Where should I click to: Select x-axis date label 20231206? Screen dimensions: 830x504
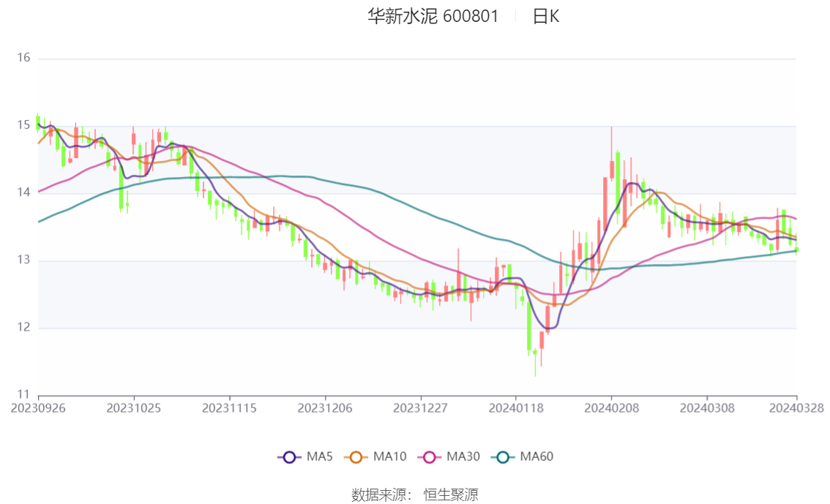[325, 408]
